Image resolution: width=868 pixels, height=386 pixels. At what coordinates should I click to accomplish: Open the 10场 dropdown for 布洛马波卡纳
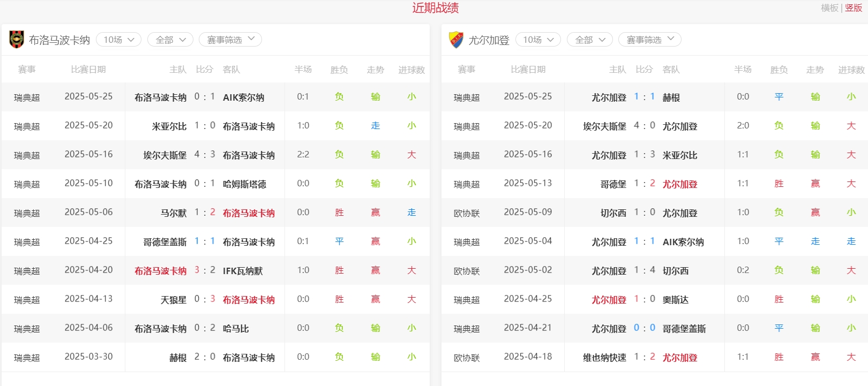click(x=118, y=40)
